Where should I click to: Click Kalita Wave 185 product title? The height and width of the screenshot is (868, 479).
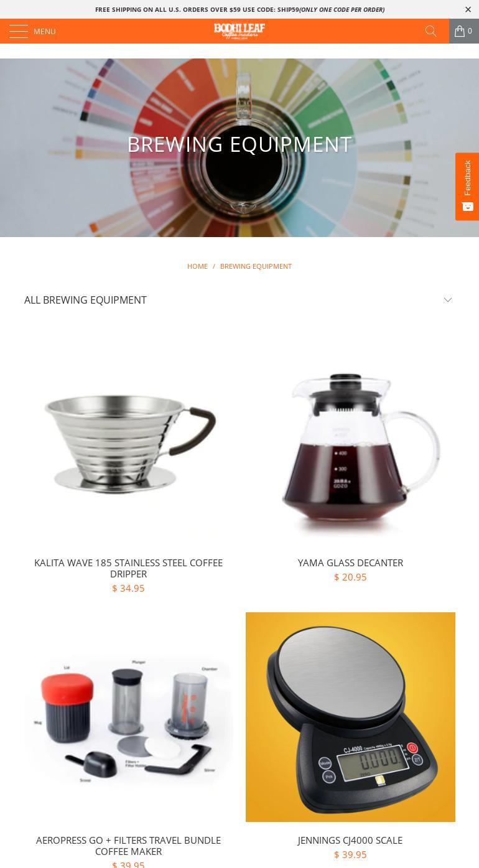(128, 568)
